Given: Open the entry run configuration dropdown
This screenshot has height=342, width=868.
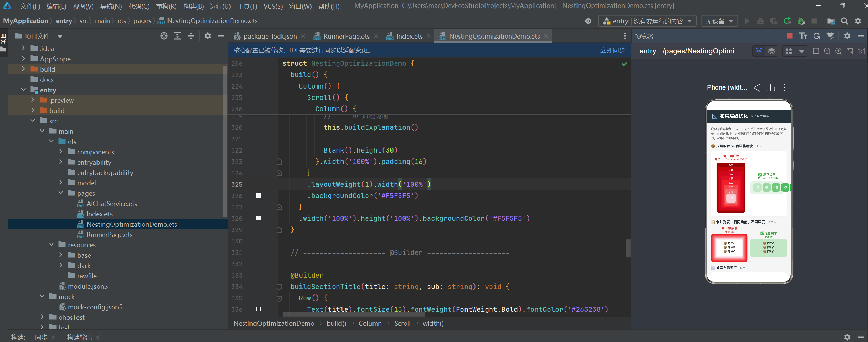Looking at the screenshot, I should 647,21.
